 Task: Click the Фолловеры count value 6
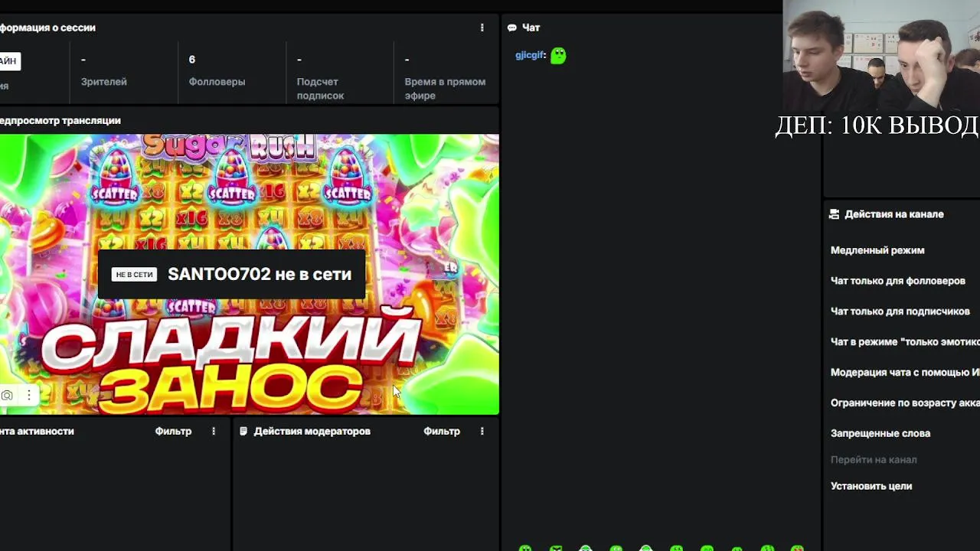[x=192, y=60]
